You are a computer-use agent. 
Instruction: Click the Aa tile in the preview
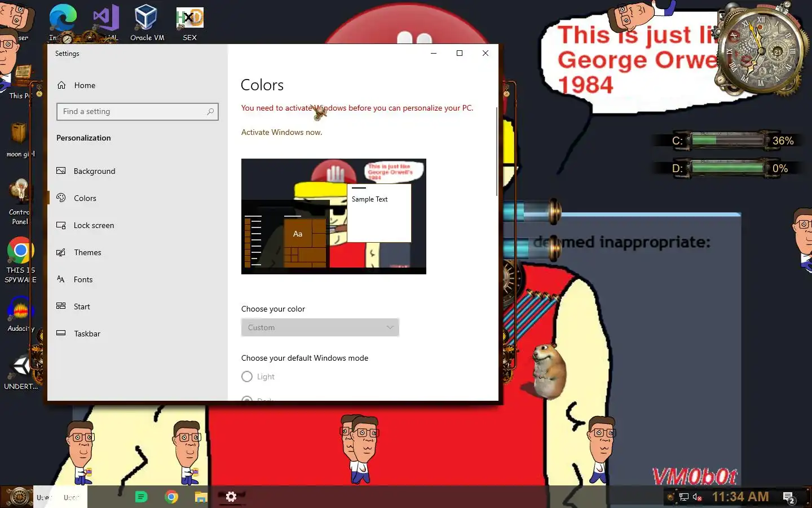298,234
